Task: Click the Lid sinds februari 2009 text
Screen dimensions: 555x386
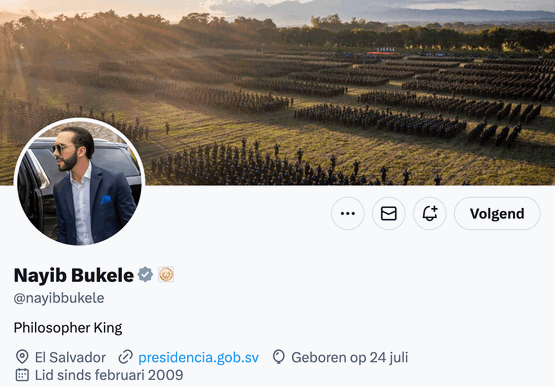Action: (109, 375)
